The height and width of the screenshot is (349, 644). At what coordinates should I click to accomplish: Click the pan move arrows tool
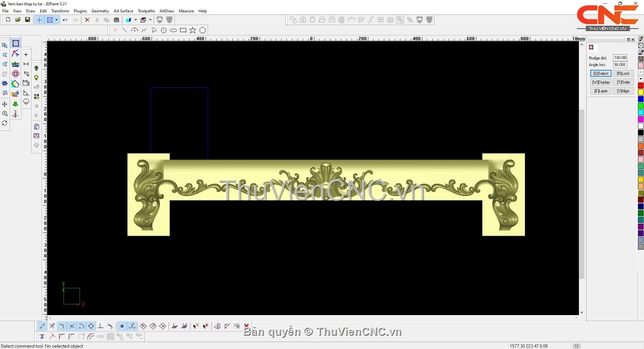point(5,104)
